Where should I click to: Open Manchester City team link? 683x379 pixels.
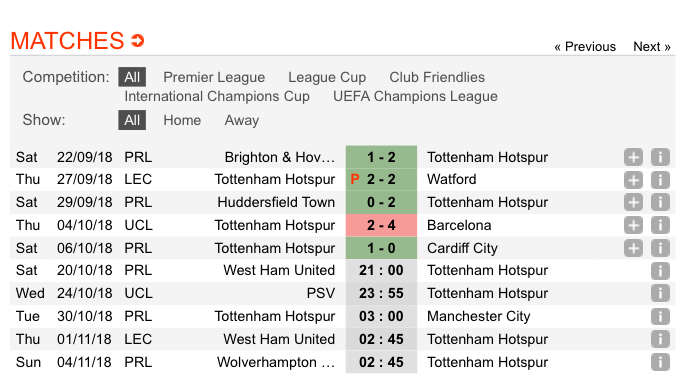pyautogui.click(x=479, y=316)
